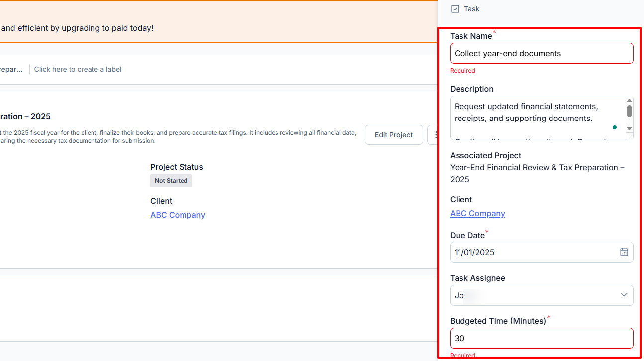Click the Edit Project button
Screen dimensions: 644x361
point(393,134)
